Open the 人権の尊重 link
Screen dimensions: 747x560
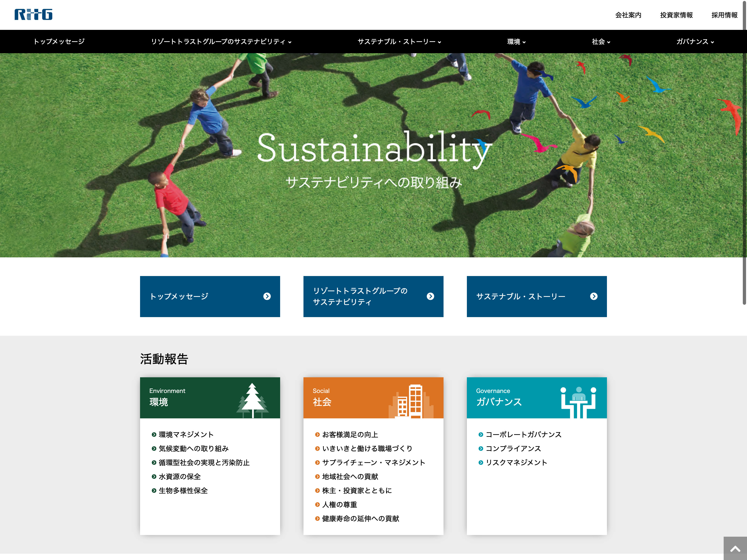point(339,504)
